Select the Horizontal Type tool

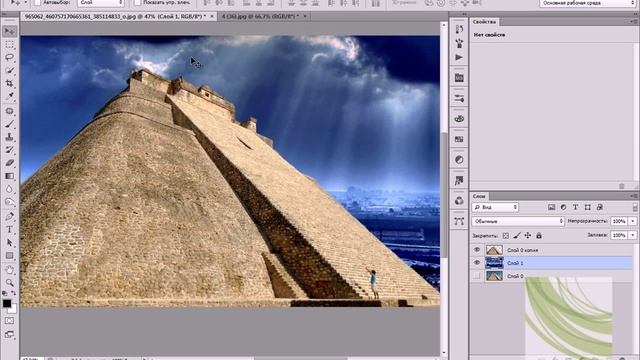point(9,229)
